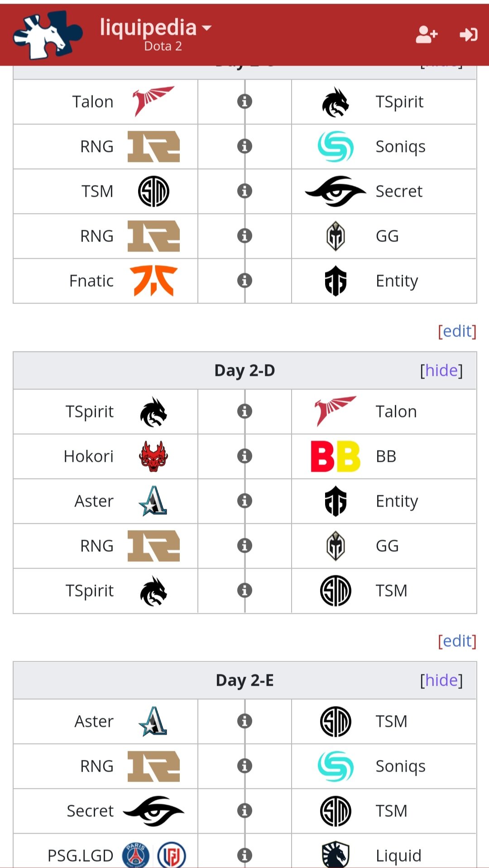This screenshot has height=868, width=489.
Task: Open the create account icon in header
Action: [427, 34]
